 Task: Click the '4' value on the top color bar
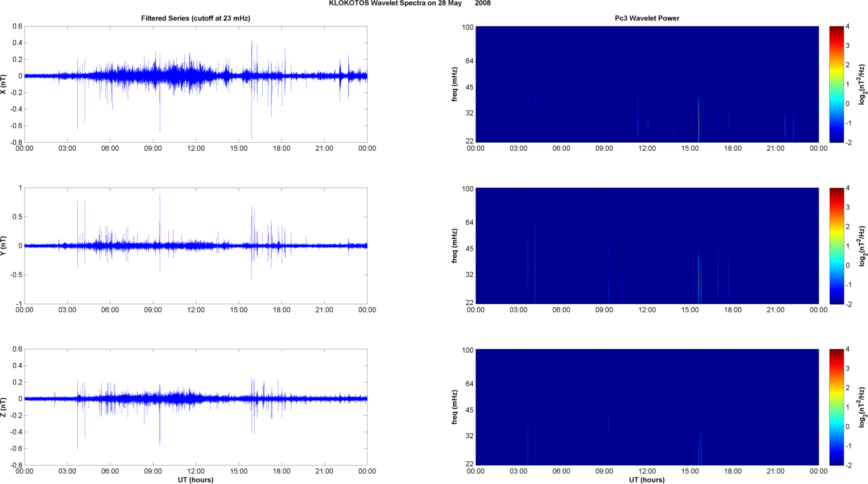click(848, 27)
